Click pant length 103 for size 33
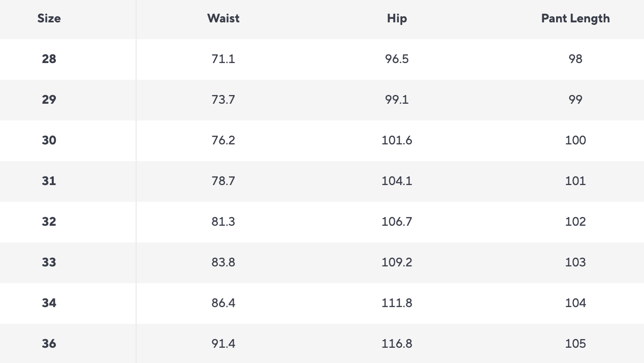This screenshot has height=363, width=644. [575, 262]
